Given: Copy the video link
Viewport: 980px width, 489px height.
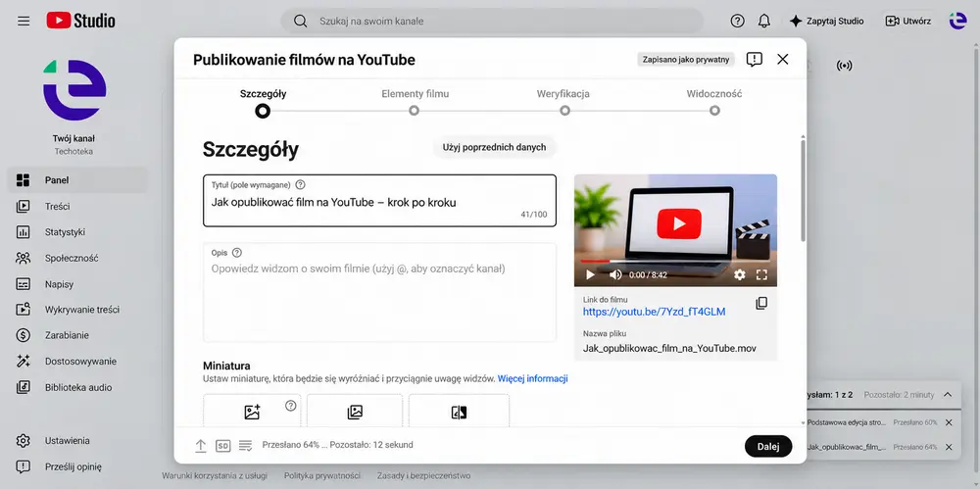Looking at the screenshot, I should pyautogui.click(x=761, y=303).
